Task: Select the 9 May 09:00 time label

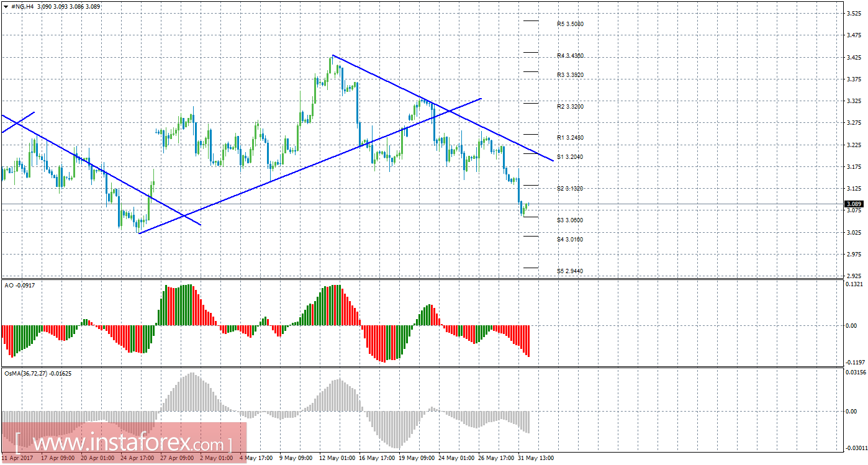Action: click(x=297, y=459)
